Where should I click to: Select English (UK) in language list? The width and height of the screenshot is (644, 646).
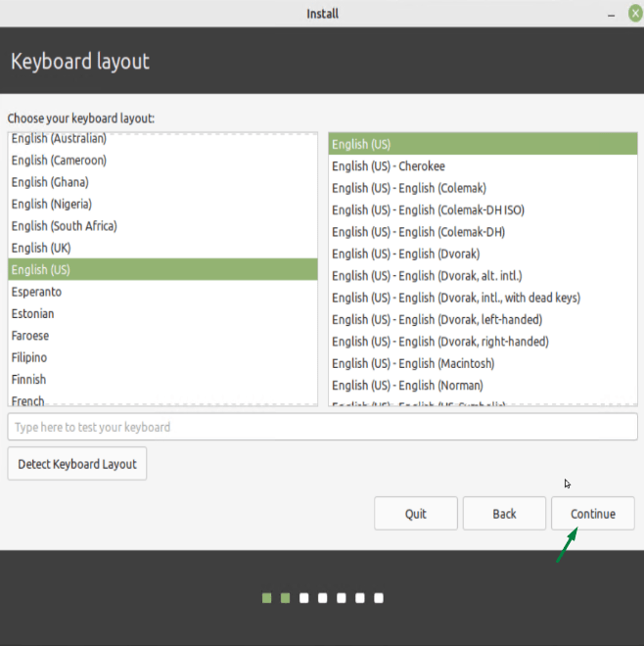coord(43,248)
